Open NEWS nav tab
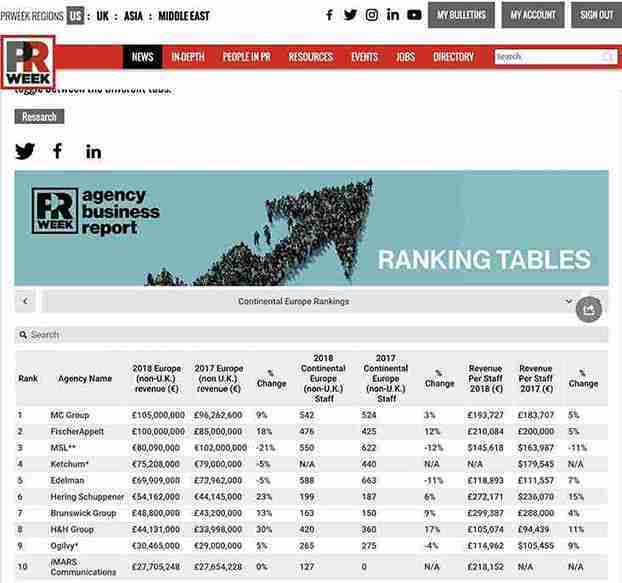Image resolution: width=622 pixels, height=583 pixels. click(142, 57)
